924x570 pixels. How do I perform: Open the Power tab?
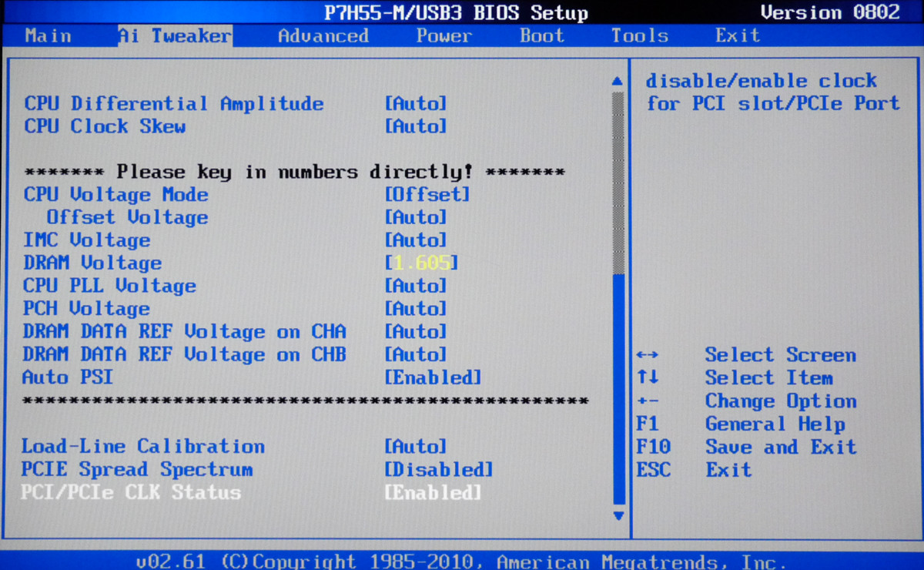[x=445, y=35]
